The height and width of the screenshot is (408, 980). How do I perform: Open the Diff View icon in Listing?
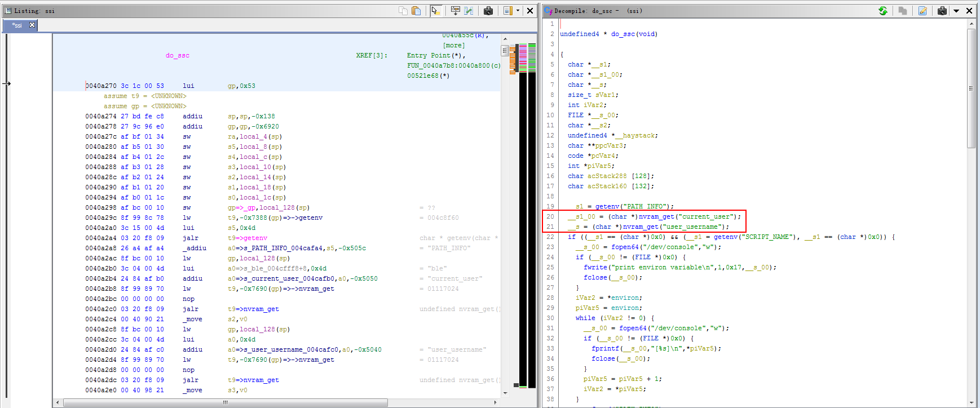469,11
